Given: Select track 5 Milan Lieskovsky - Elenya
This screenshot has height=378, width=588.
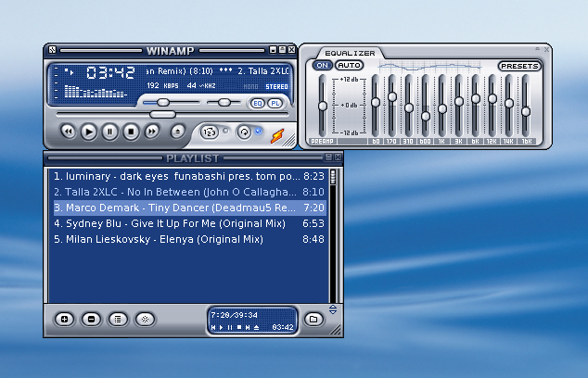Looking at the screenshot, I should pyautogui.click(x=189, y=239).
